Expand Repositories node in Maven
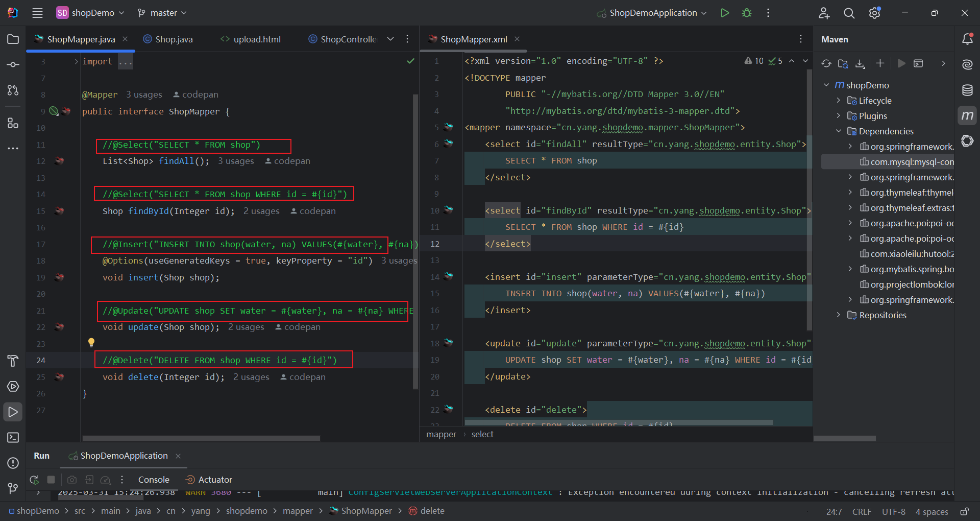 tap(839, 315)
